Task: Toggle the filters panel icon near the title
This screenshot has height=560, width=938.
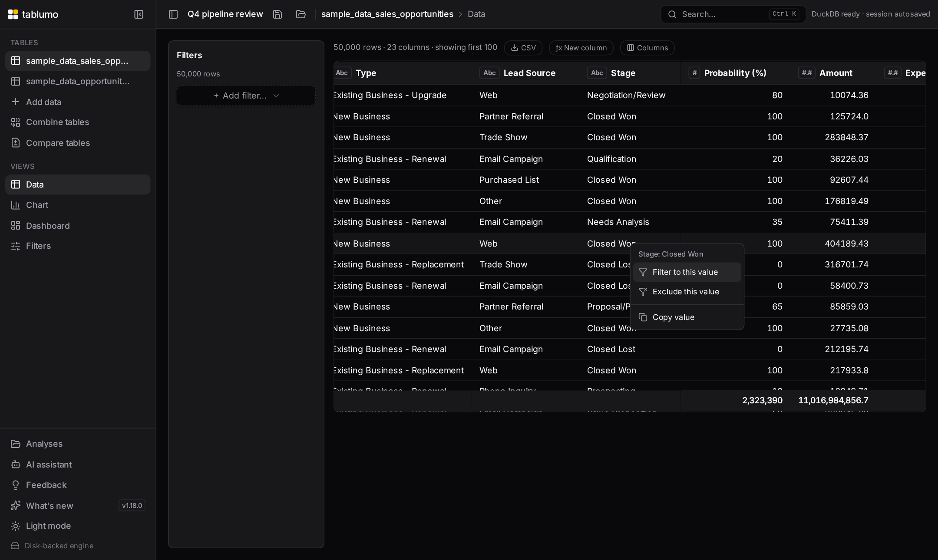Action: pos(173,14)
